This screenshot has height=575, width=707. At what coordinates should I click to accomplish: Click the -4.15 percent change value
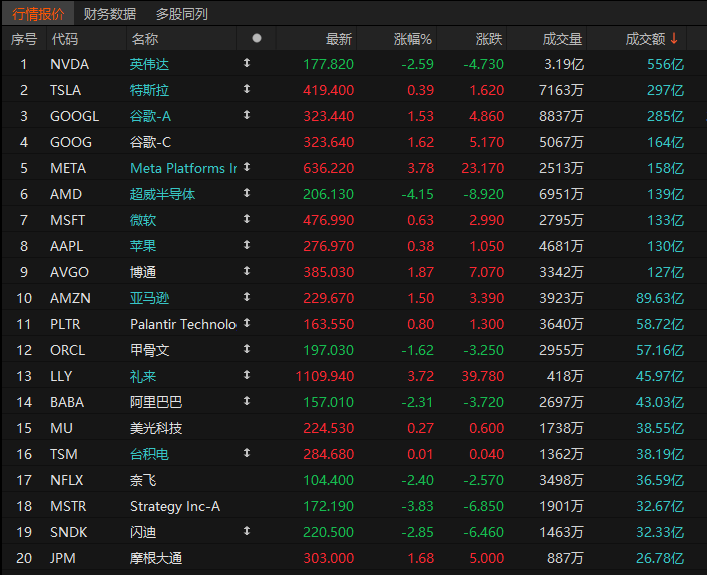[418, 194]
